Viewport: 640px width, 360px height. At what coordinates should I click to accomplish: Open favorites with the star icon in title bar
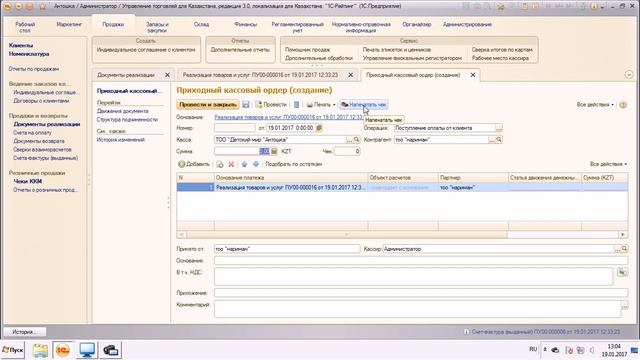pyautogui.click(x=43, y=6)
